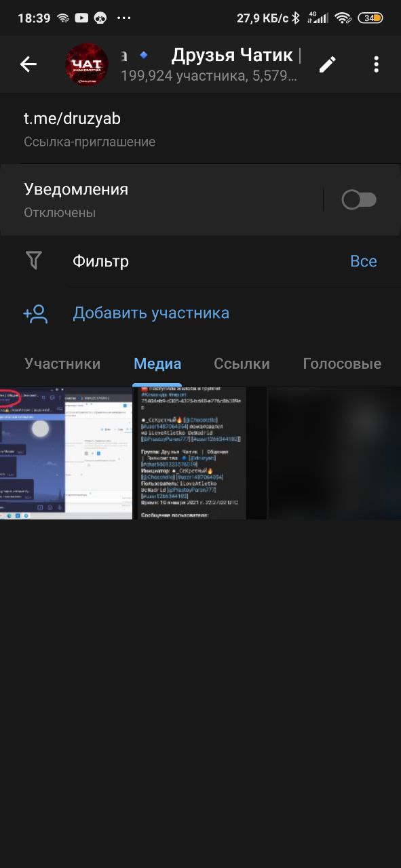This screenshot has height=868, width=401.
Task: Tap the YouTube status bar icon
Action: pyautogui.click(x=81, y=18)
